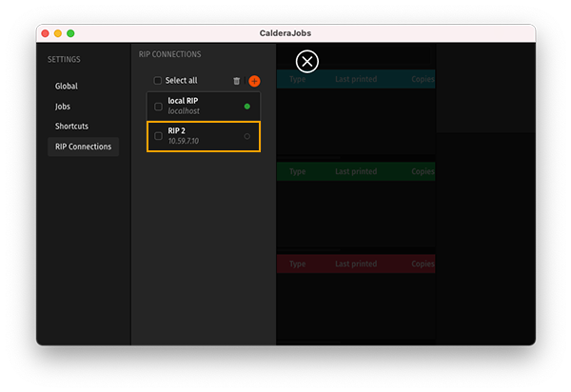
Task: Click the Copies header in blue table
Action: point(423,80)
